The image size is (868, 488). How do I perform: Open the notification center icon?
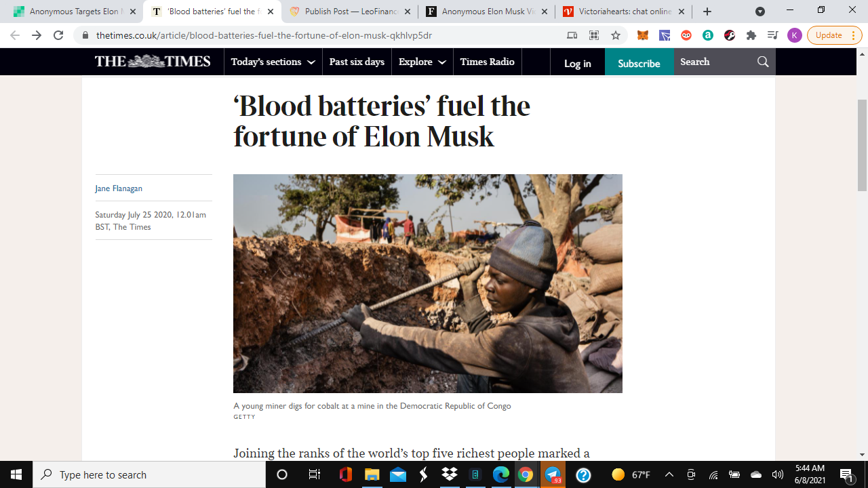pos(846,474)
